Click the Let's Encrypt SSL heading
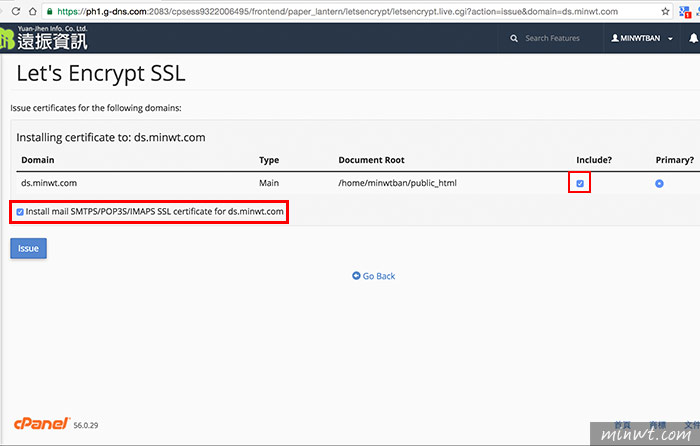The height and width of the screenshot is (446, 700). click(x=101, y=73)
